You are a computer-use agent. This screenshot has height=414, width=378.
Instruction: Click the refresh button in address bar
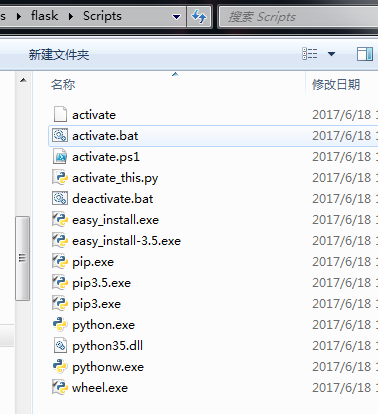(x=199, y=16)
